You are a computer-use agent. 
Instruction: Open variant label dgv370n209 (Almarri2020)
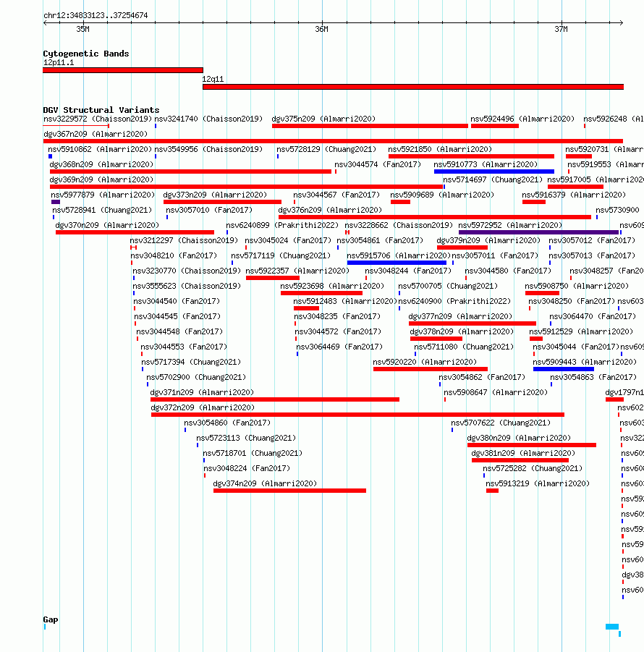tap(107, 225)
